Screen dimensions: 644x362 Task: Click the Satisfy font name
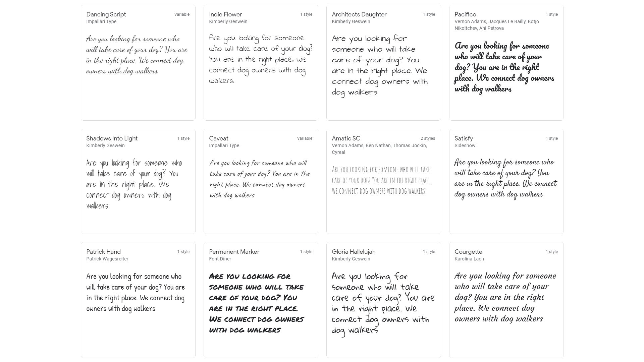(464, 138)
